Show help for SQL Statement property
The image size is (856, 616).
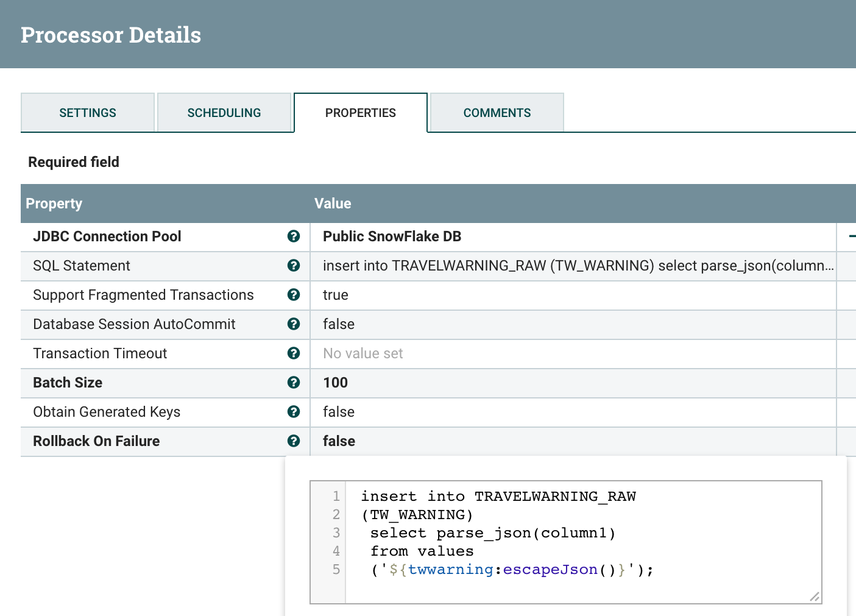294,266
